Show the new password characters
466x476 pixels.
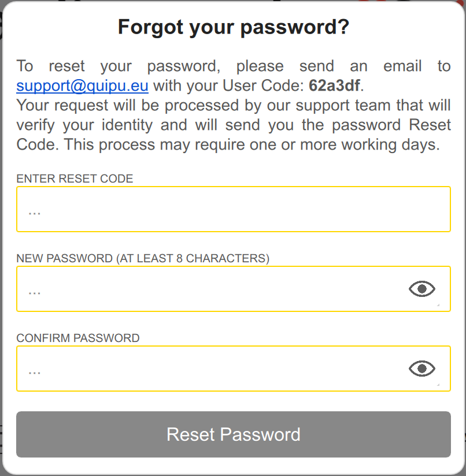pyautogui.click(x=421, y=289)
